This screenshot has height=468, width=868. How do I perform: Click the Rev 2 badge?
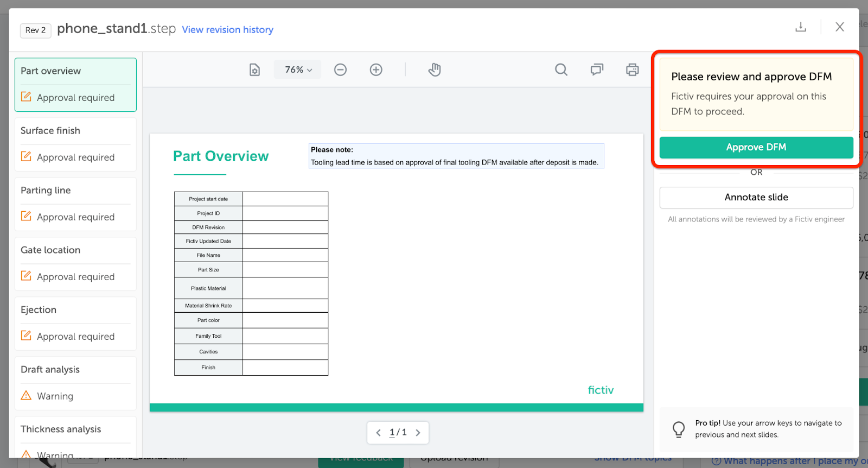click(36, 30)
